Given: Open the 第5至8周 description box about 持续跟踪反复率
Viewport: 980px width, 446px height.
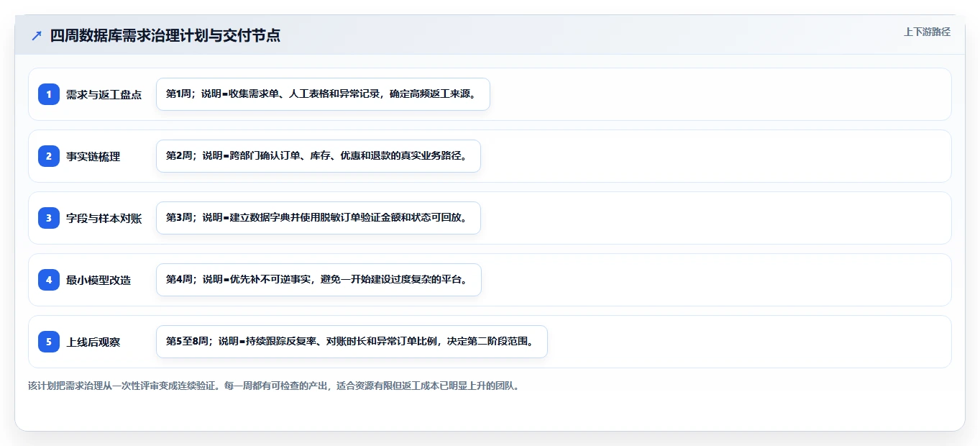Looking at the screenshot, I should pyautogui.click(x=352, y=342).
